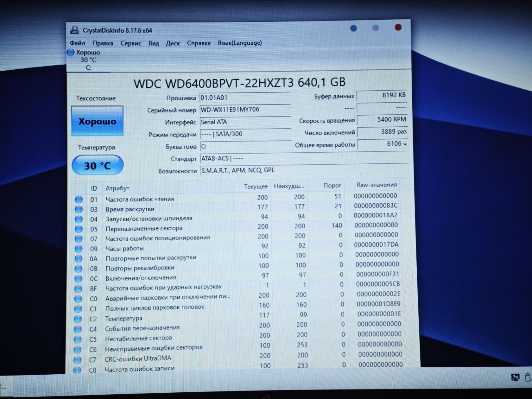The height and width of the screenshot is (399, 532).
Task: Click the battery icon in the system tray
Action: click(528, 377)
